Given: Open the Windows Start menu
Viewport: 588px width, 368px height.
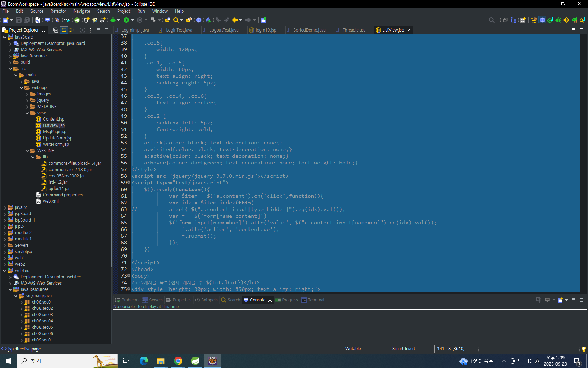Looking at the screenshot, I should coord(8,361).
